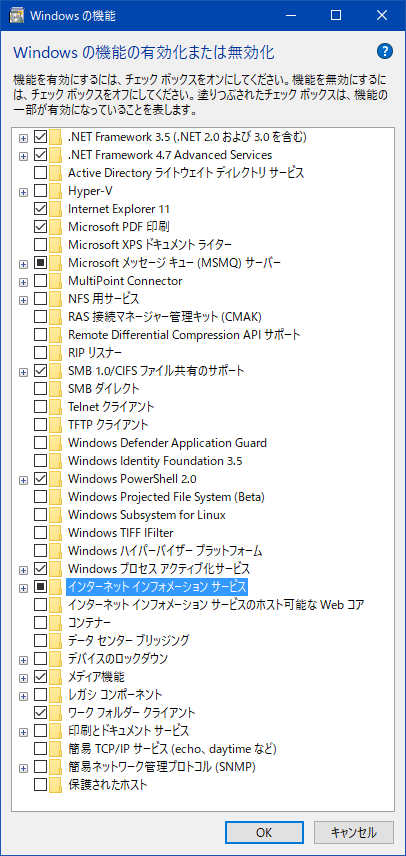
Task: Click the blue help question mark icon
Action: pyautogui.click(x=385, y=52)
